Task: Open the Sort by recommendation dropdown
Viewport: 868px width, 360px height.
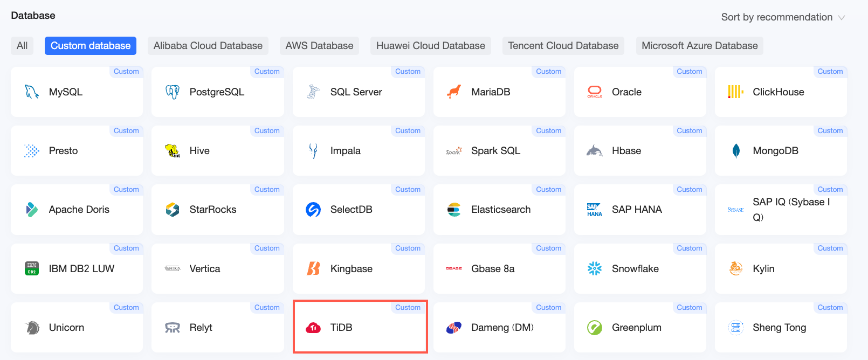Action: pyautogui.click(x=783, y=17)
